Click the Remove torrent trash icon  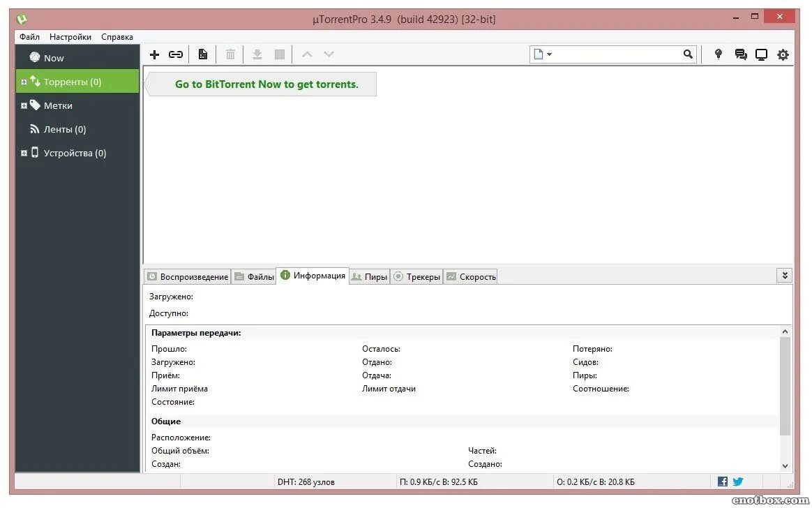(x=230, y=54)
